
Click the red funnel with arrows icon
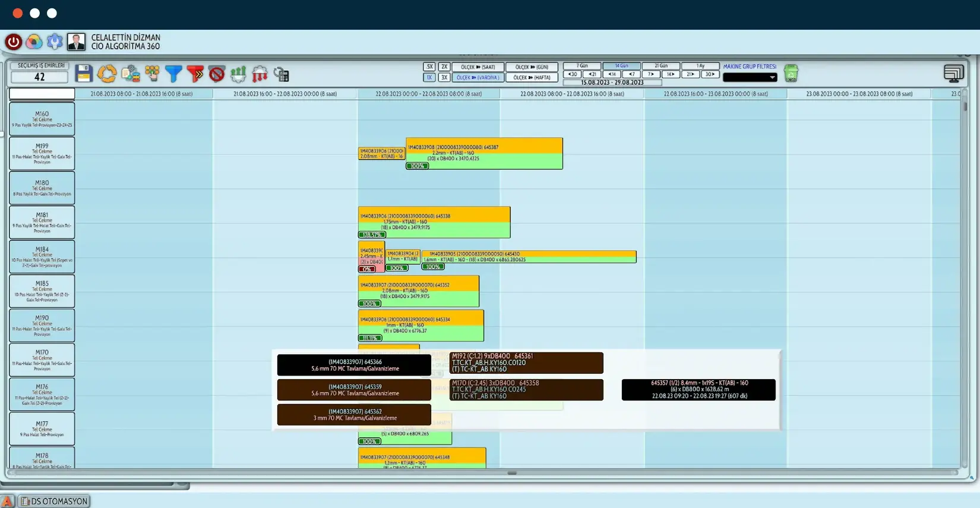pyautogui.click(x=195, y=74)
